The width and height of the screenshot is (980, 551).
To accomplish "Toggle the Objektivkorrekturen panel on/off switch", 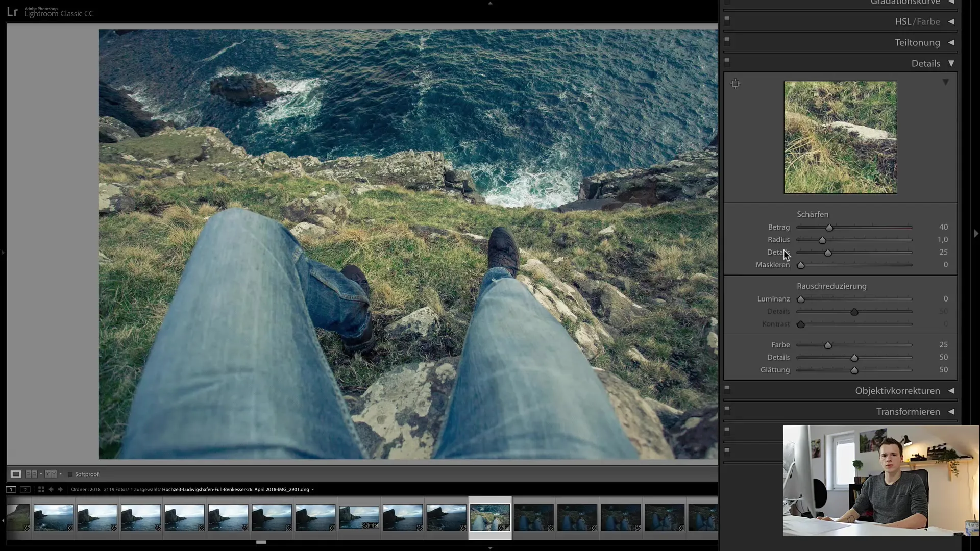I will tap(727, 389).
